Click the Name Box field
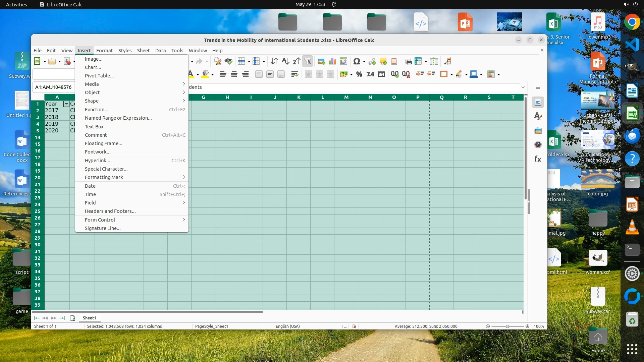 [x=53, y=87]
